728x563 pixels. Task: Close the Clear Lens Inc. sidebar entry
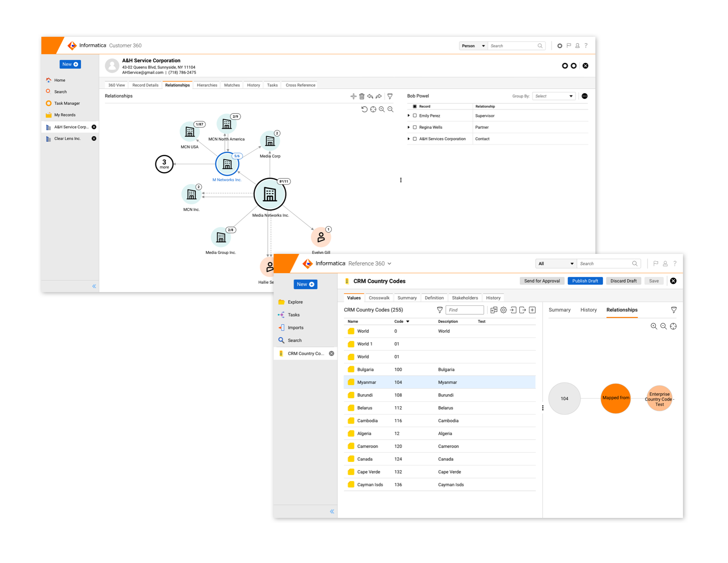tap(94, 138)
